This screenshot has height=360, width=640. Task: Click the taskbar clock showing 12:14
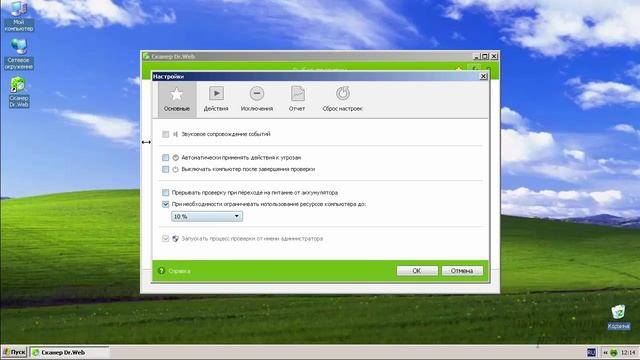click(x=628, y=352)
